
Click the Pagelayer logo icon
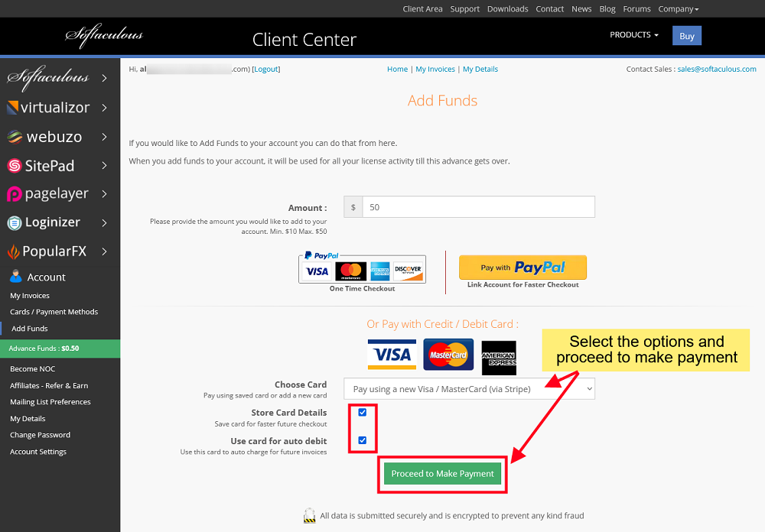(x=14, y=194)
